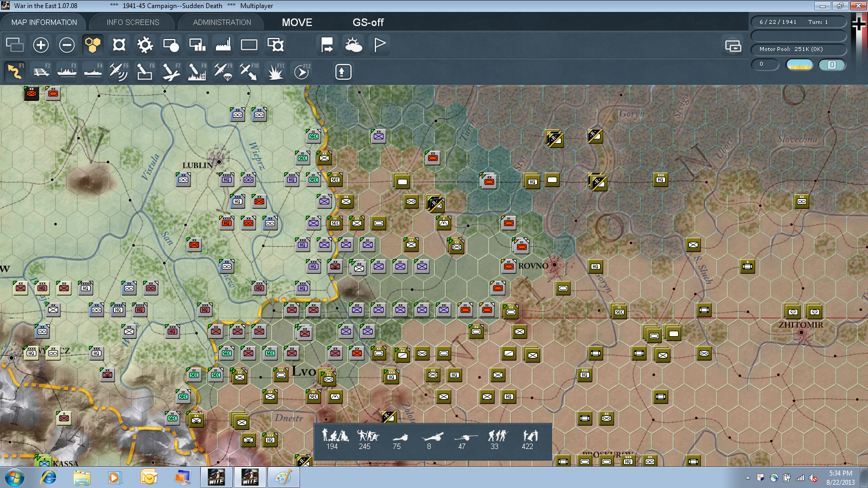Screen dimensions: 868x488
Task: Click the German cross flag emblem
Action: [x=859, y=24]
